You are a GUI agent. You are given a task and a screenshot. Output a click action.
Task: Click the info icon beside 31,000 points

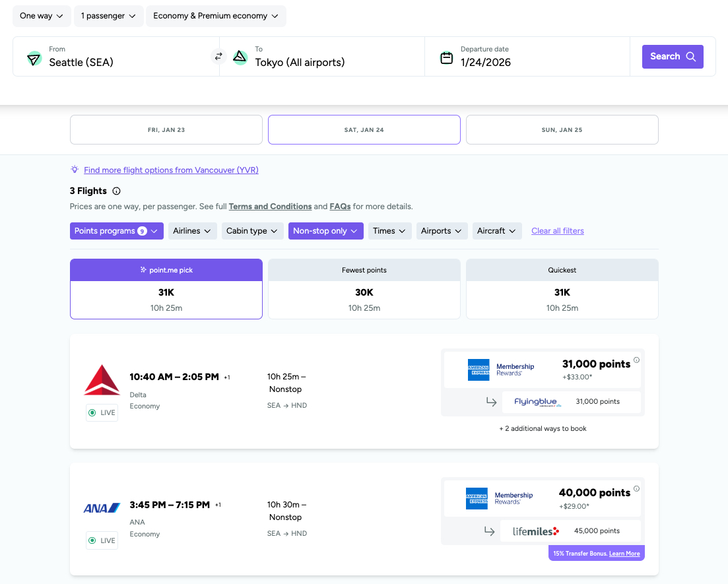(636, 360)
